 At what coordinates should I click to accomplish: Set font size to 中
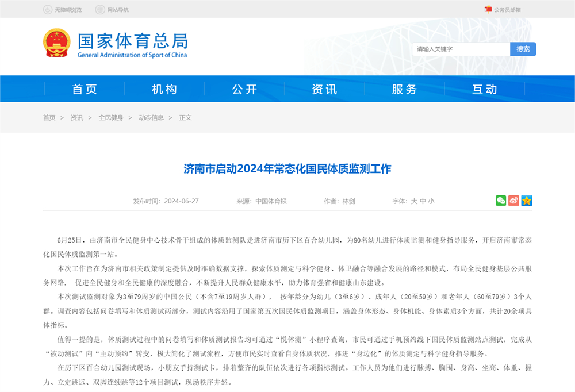click(423, 201)
